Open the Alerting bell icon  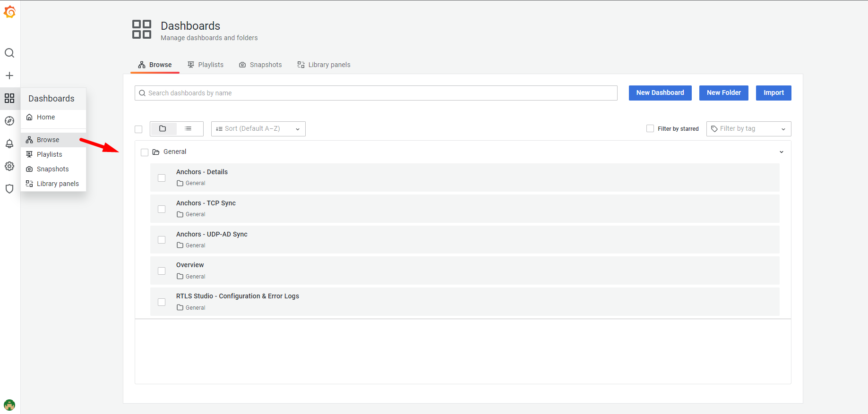point(9,144)
